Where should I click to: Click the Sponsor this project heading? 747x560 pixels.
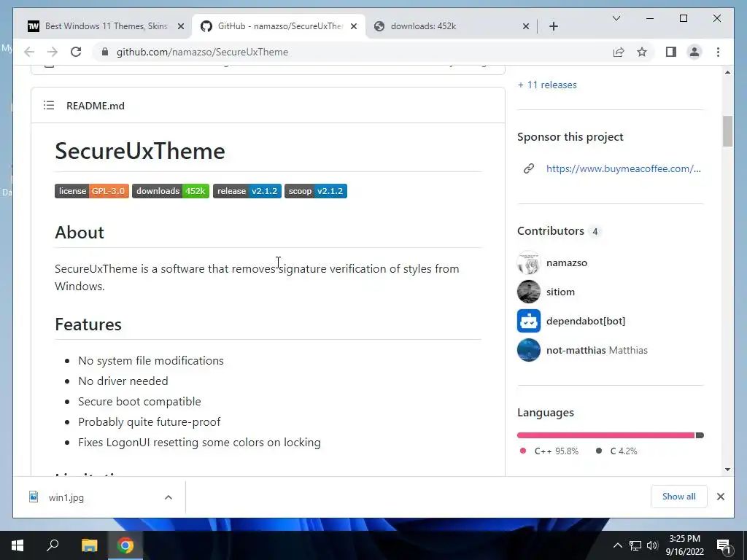[x=570, y=137]
